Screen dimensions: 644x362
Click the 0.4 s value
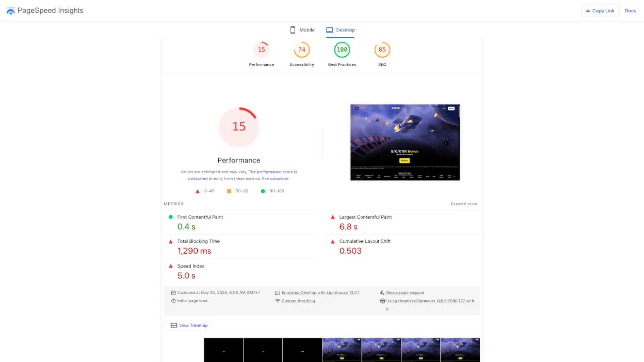[x=186, y=227]
